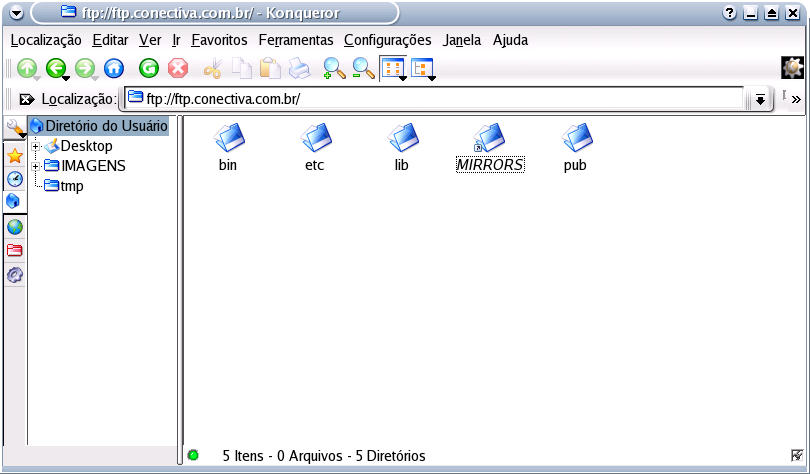
Task: Click the green active view indicator light
Action: point(193,455)
